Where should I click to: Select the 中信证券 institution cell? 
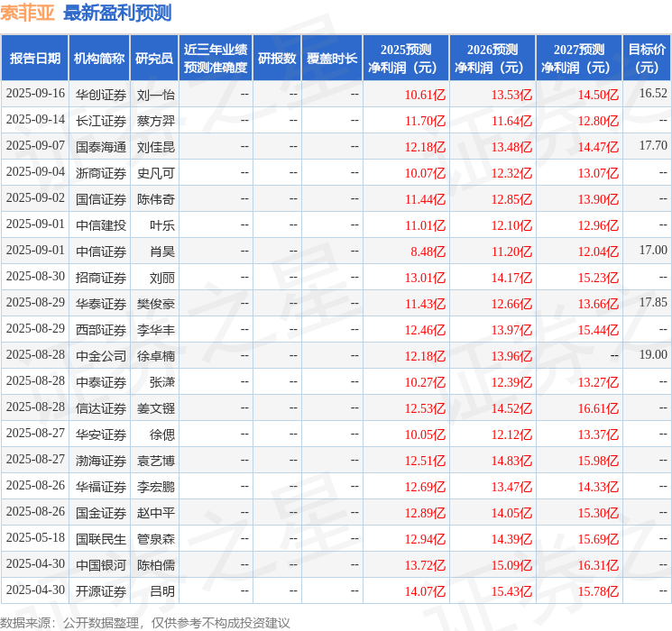coord(101,251)
